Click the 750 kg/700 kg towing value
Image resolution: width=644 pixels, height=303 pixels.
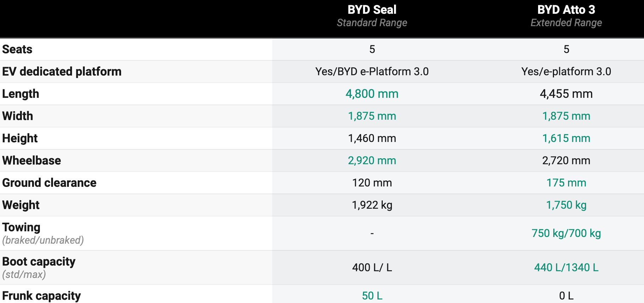pos(566,233)
